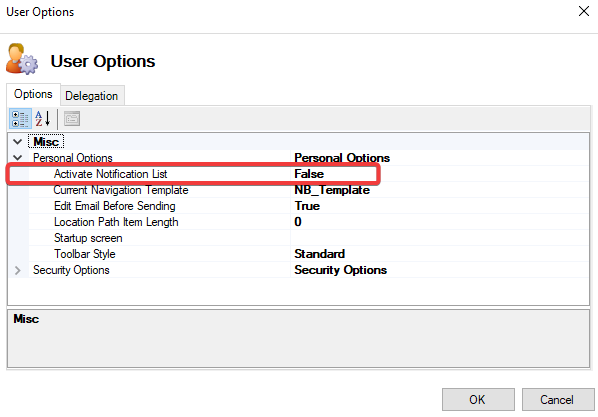Confirm changes with the OK button
598x417 pixels.
click(x=478, y=399)
